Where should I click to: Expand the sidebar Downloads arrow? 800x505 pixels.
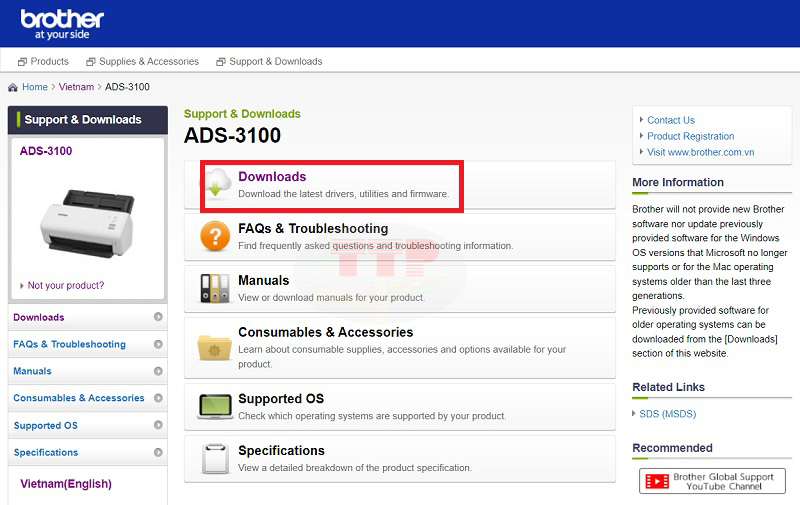click(158, 317)
